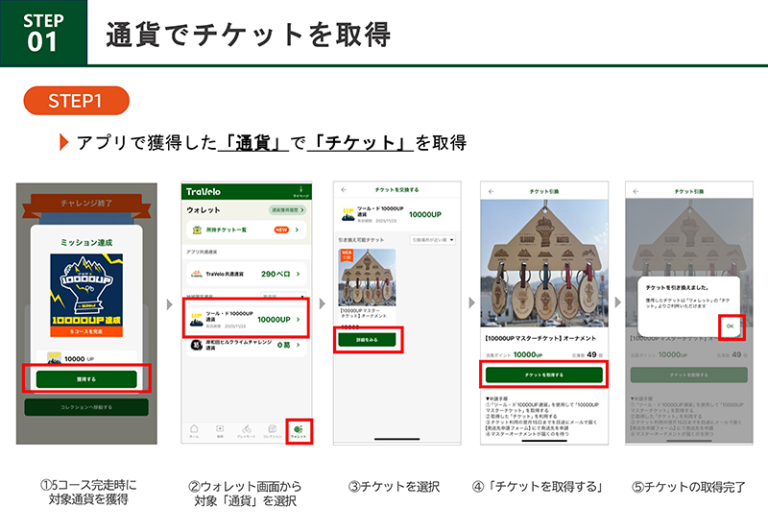Image resolution: width=768 pixels, height=532 pixels.
Task: Tap the ウォレット tab icon in bottom navigation
Action: 299,431
